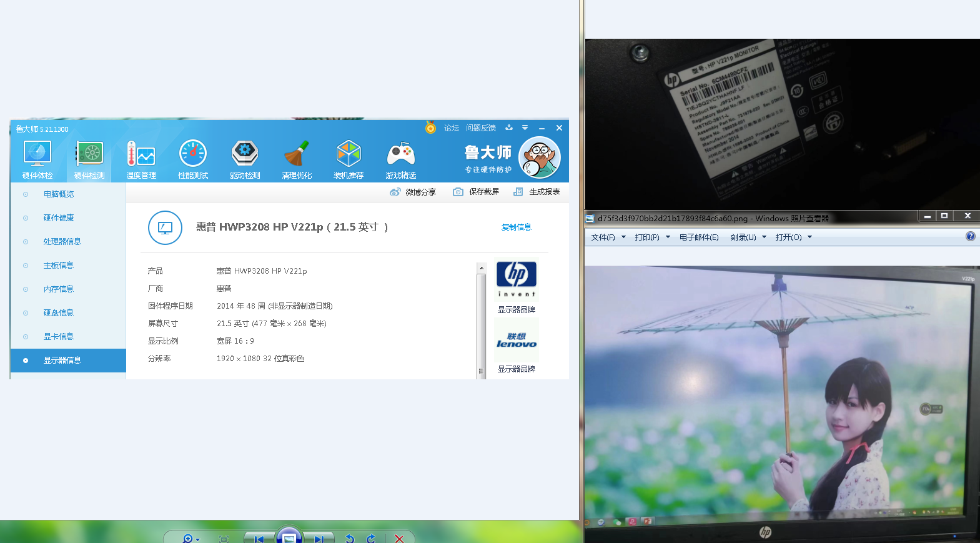Click the 复制信息 copy info link
This screenshot has width=980, height=543.
[x=516, y=227]
